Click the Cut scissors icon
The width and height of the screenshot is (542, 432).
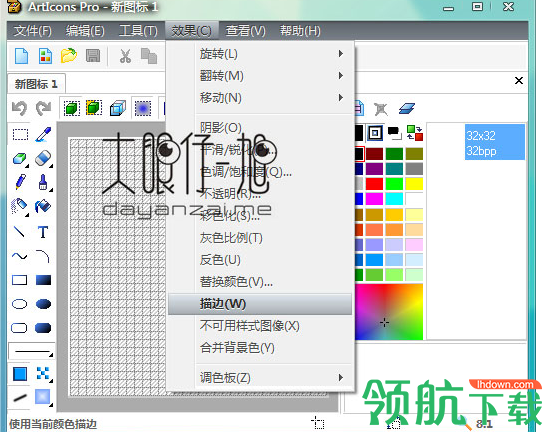pos(125,56)
